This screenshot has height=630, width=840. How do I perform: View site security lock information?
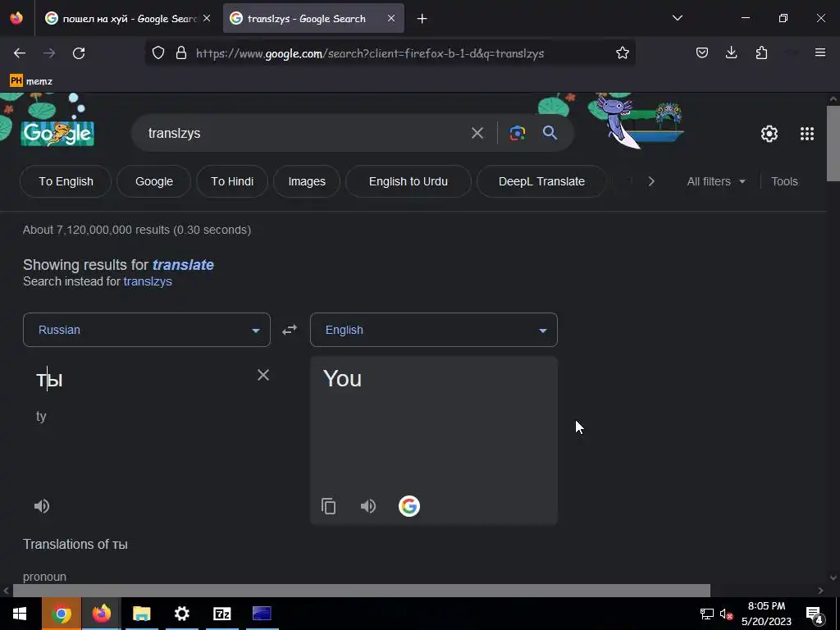coord(181,53)
